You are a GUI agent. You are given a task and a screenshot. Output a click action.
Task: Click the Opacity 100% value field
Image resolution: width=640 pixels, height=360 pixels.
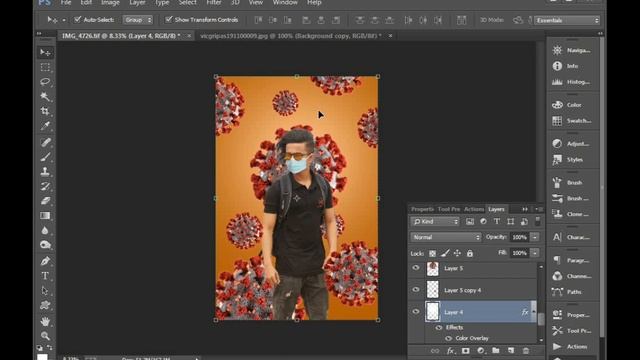(519, 237)
